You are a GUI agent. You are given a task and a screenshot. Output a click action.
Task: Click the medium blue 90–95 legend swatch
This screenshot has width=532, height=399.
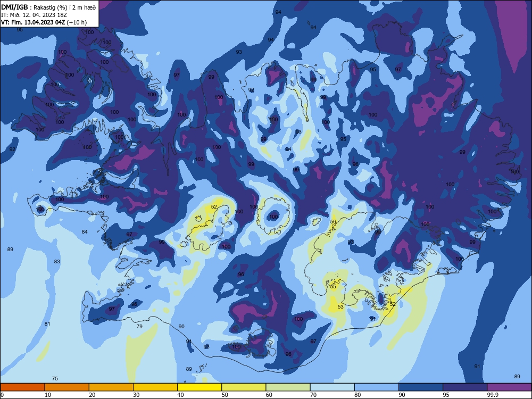point(421,387)
